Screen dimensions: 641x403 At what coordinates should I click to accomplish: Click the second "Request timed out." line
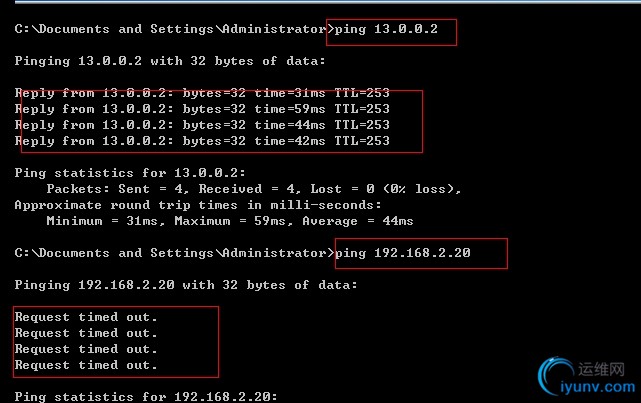tap(86, 333)
